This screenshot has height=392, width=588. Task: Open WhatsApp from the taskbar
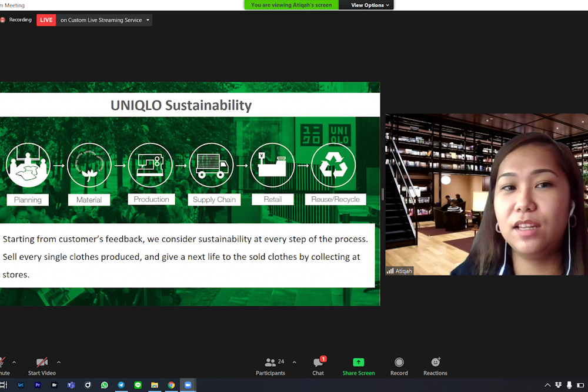105,385
